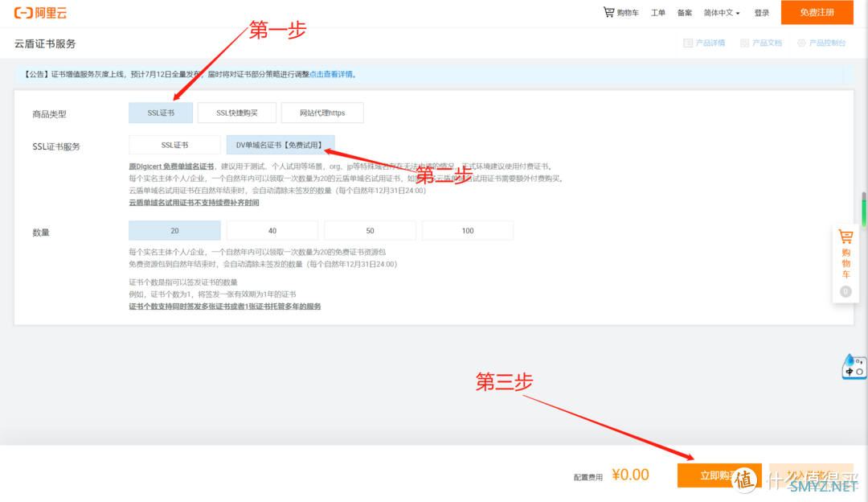Screen dimensions: 868x502
Task: Click the 产品详情 icon
Action: pyautogui.click(x=688, y=43)
